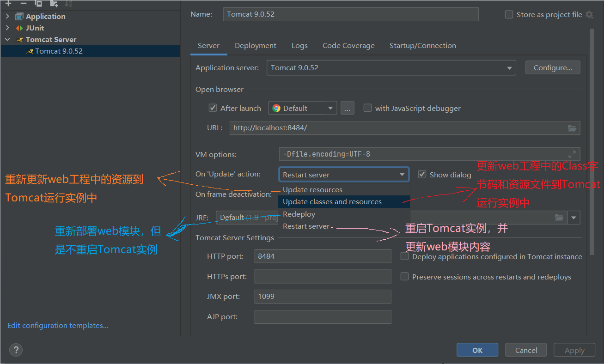Screen dimensions: 604x364
Task: Click the Cancel button
Action: point(526,350)
